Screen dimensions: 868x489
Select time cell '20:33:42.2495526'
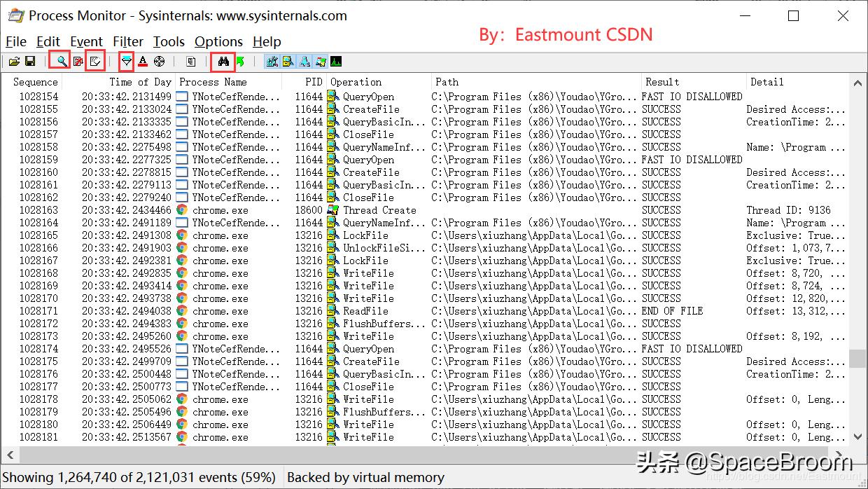126,349
